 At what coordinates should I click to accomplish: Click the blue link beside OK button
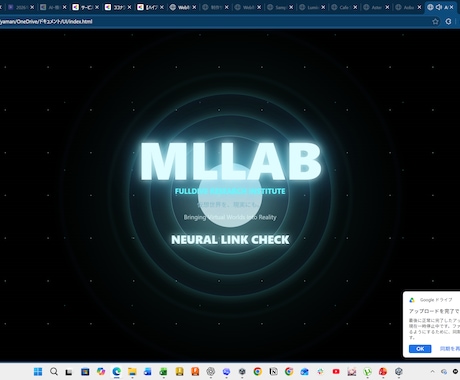pyautogui.click(x=450, y=349)
